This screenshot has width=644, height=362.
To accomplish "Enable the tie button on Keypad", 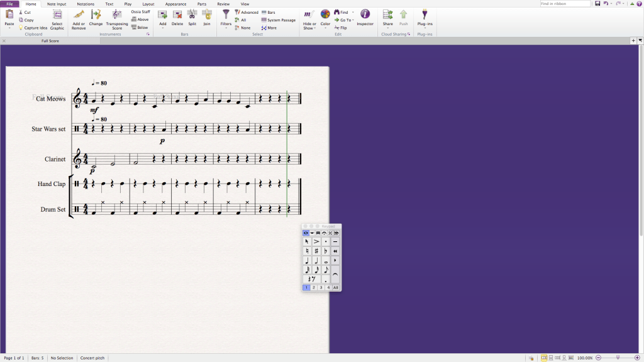I will click(x=335, y=274).
